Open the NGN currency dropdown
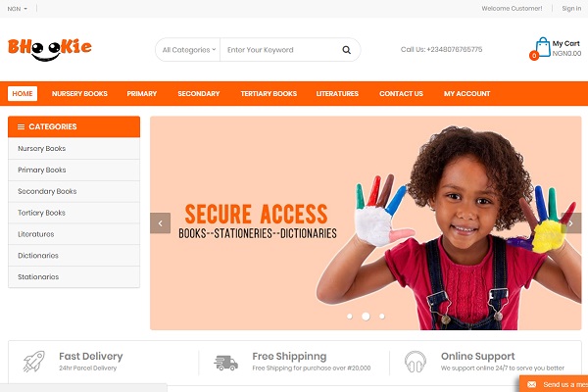Viewport: 588px width, 392px height. [x=18, y=9]
